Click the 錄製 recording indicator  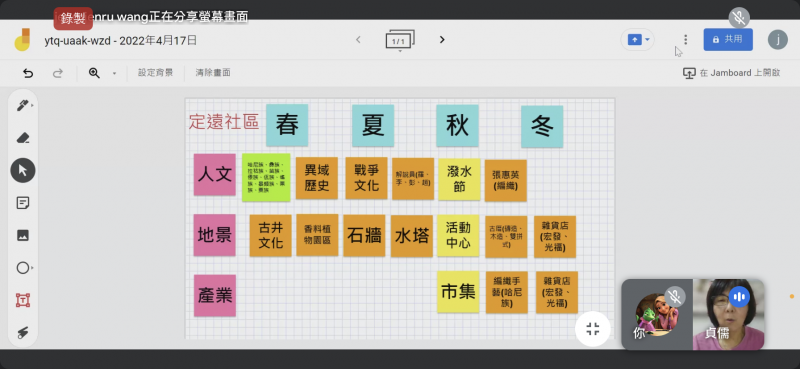73,18
